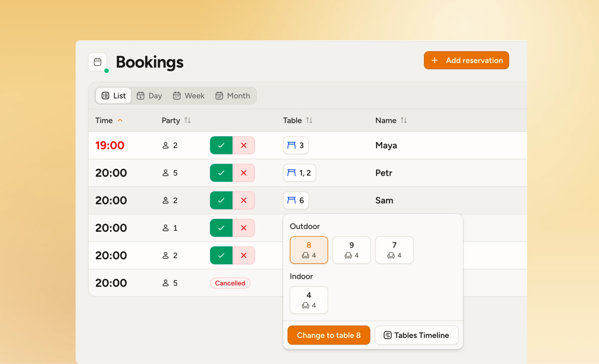The height and width of the screenshot is (364, 599).
Task: Sort by Party column arrows
Action: (188, 120)
